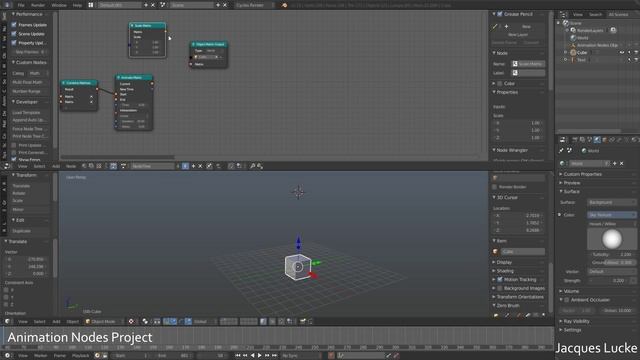Image resolution: width=640 pixels, height=360 pixels.
Task: Collapse the node Properties panel
Action: click(x=507, y=92)
